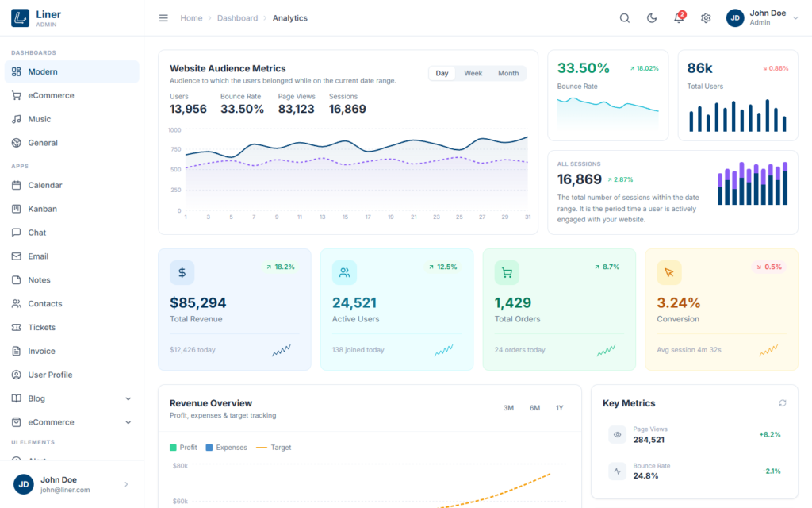Refresh Key Metrics icon
The height and width of the screenshot is (508, 812).
point(783,403)
